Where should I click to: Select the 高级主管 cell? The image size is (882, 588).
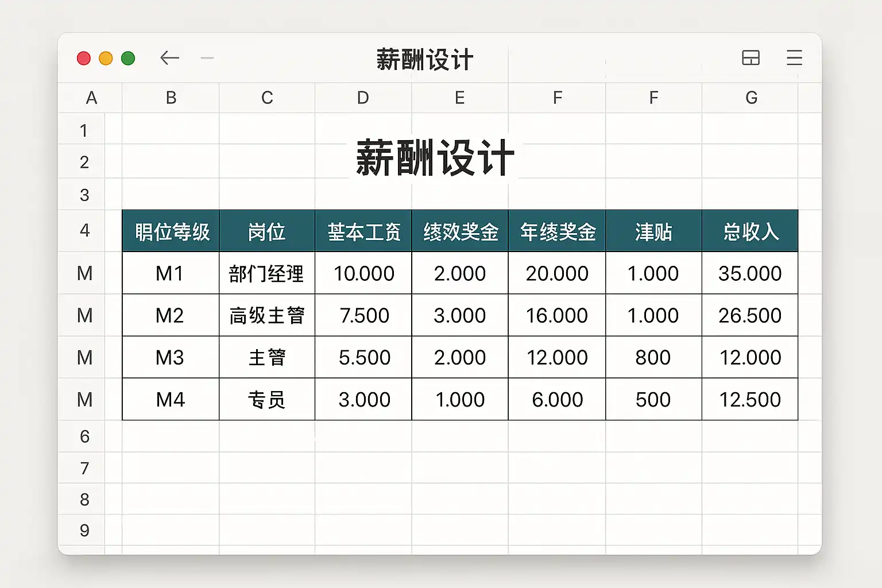coord(267,315)
